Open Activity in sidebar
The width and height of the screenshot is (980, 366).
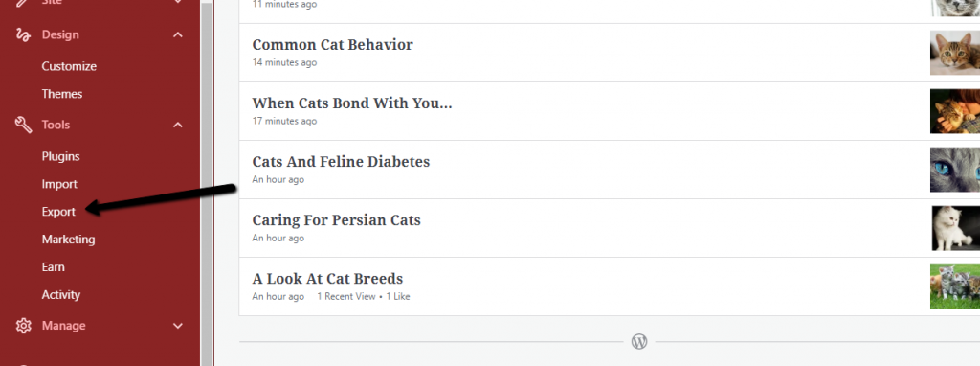coord(60,295)
